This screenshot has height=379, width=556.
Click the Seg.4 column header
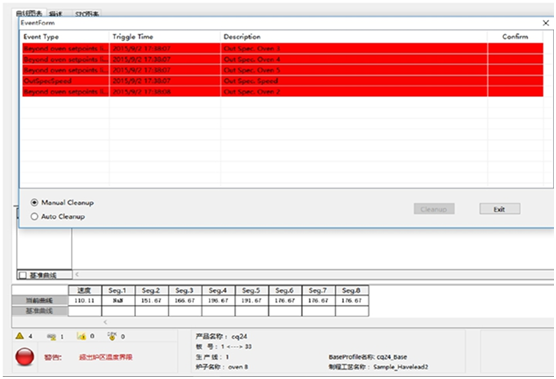click(218, 290)
